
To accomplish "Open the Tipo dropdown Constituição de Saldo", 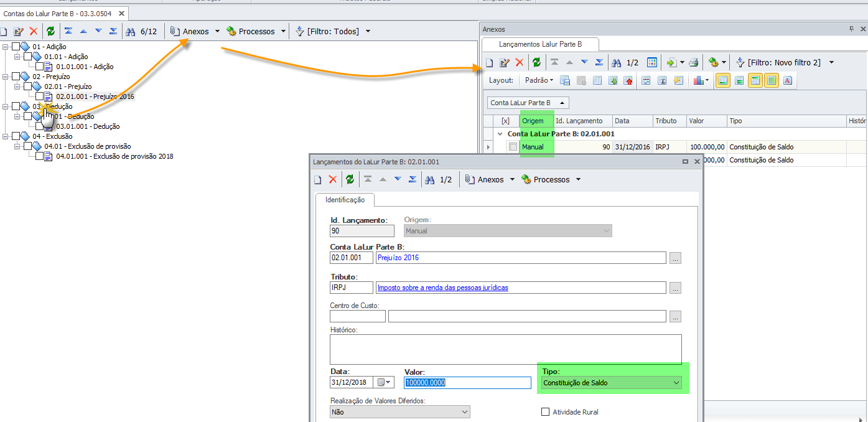I will tap(612, 383).
